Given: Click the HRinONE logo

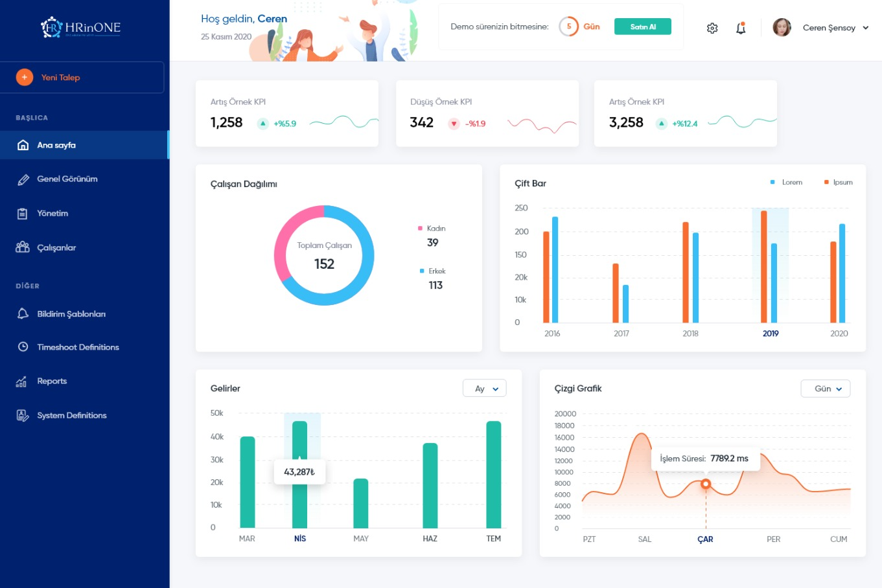Looking at the screenshot, I should [81, 27].
